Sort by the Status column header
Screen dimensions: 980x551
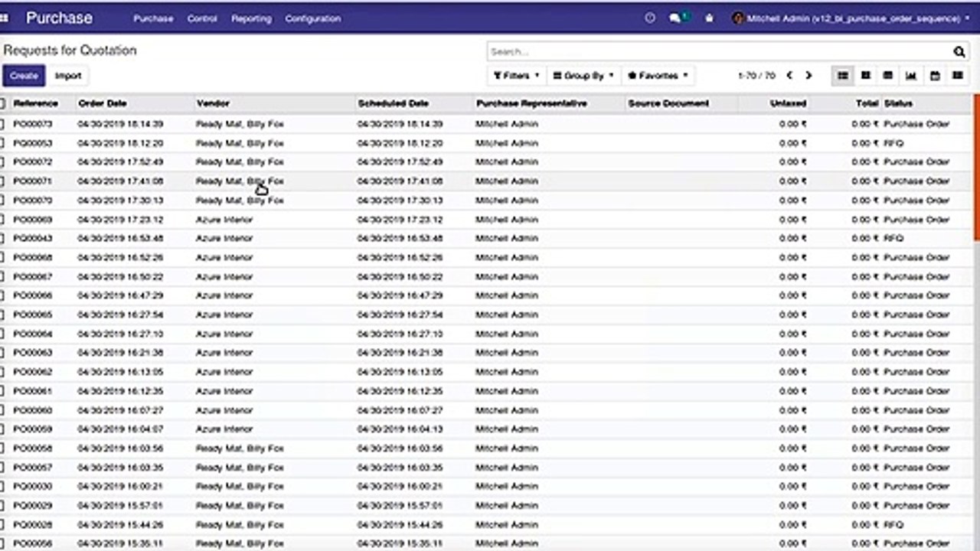point(898,103)
